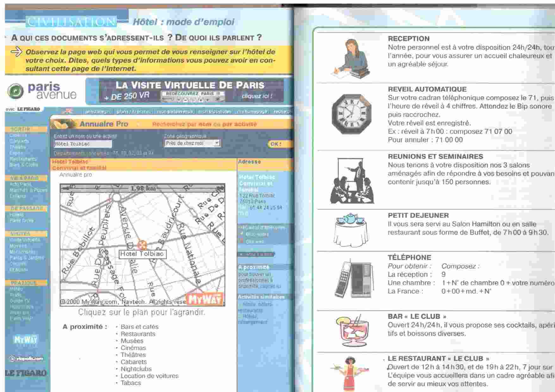Click the Monuments sidebar link
The image size is (555, 392).
click(22, 252)
